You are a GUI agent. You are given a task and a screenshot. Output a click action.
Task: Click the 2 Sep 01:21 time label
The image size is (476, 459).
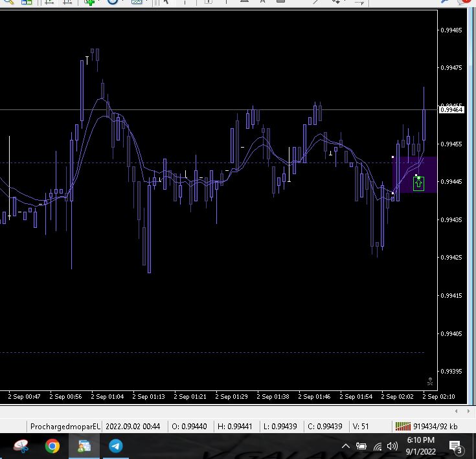tap(190, 396)
